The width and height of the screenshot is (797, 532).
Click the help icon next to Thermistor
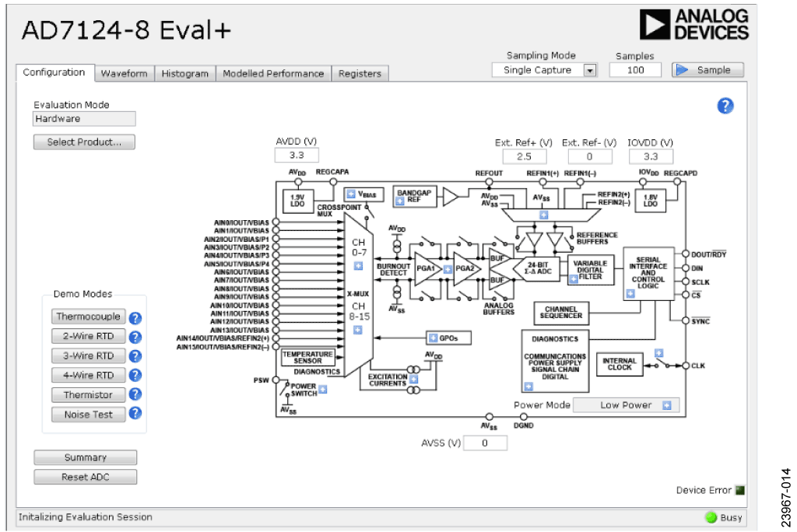[x=135, y=395]
